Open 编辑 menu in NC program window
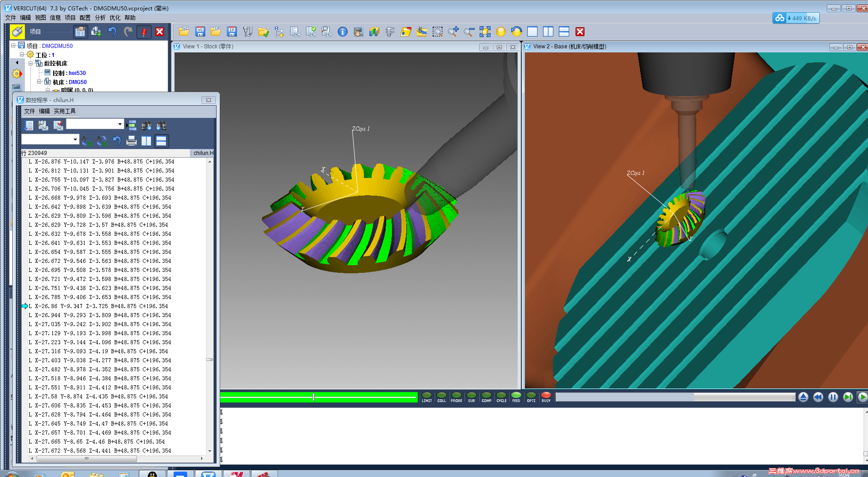The height and width of the screenshot is (477, 868). [x=44, y=111]
